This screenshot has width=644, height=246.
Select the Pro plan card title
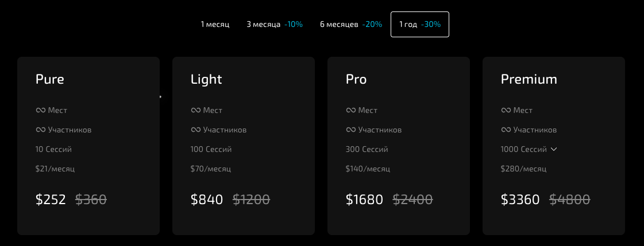(x=356, y=79)
